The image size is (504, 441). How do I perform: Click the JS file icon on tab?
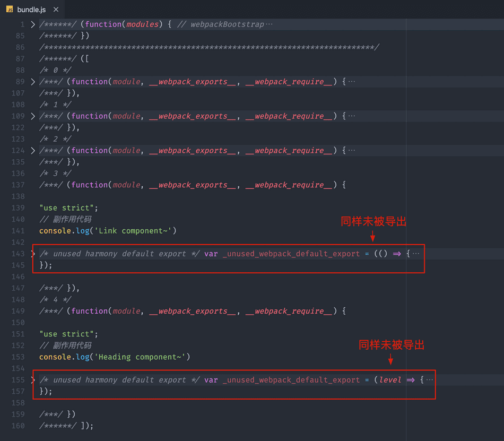pos(10,10)
